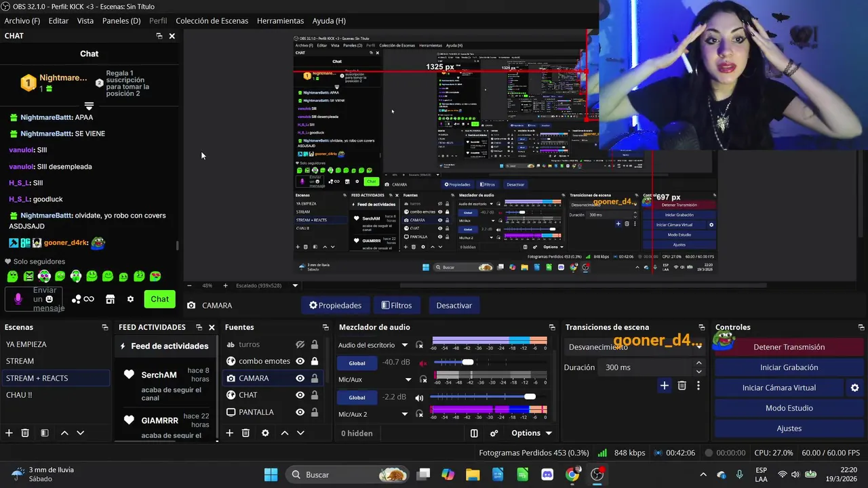Increase the transition duration stepper
Image resolution: width=868 pixels, height=488 pixels.
(698, 363)
